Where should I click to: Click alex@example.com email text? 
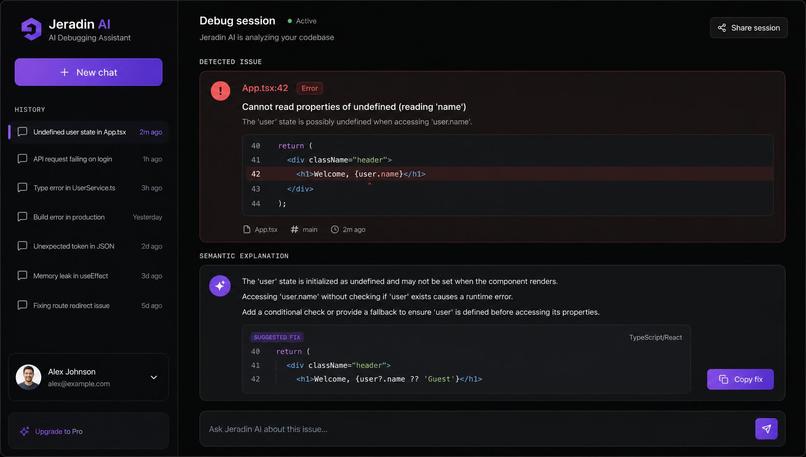pos(79,383)
